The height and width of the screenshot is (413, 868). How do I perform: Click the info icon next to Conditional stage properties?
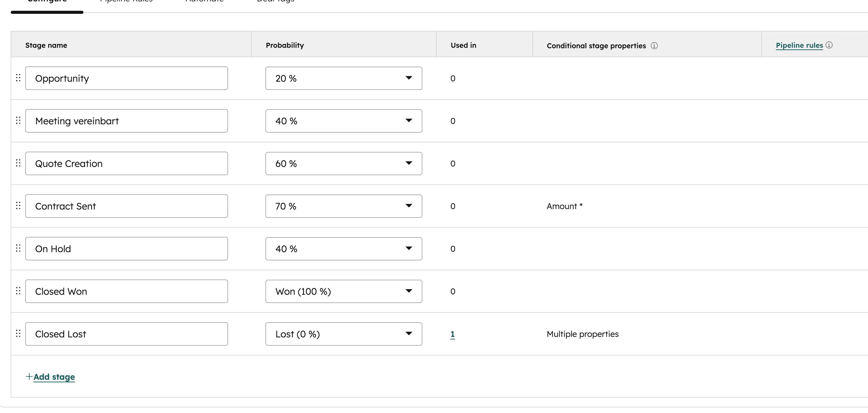point(654,45)
